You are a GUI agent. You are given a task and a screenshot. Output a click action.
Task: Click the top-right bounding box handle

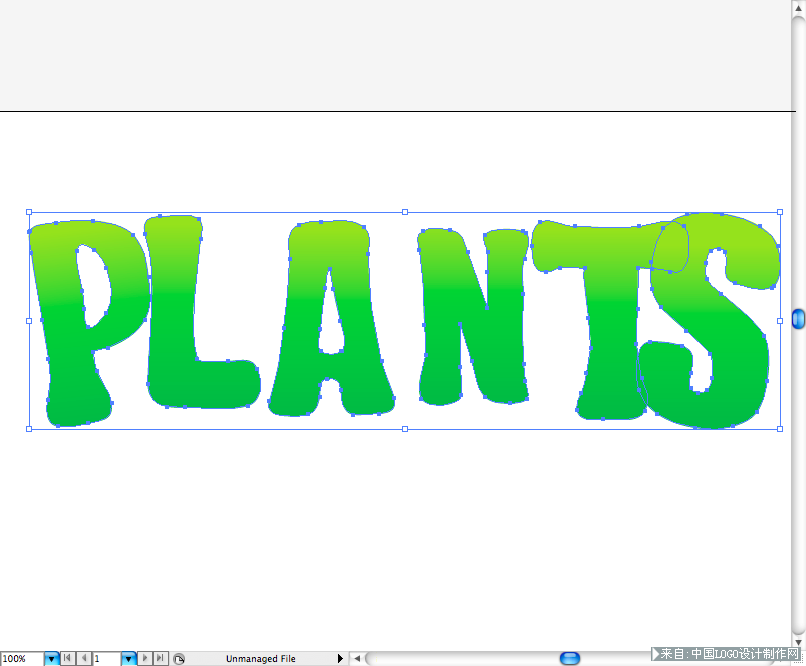pyautogui.click(x=780, y=212)
